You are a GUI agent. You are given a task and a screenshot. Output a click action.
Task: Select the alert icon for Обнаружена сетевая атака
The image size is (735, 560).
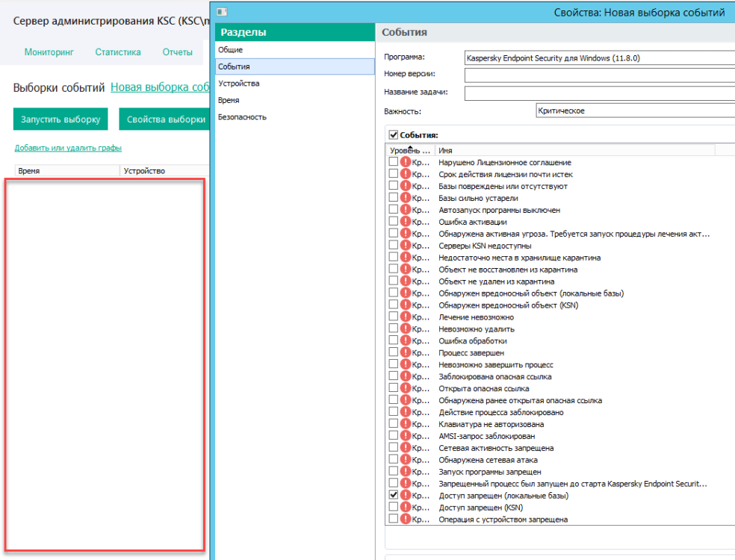pyautogui.click(x=406, y=460)
